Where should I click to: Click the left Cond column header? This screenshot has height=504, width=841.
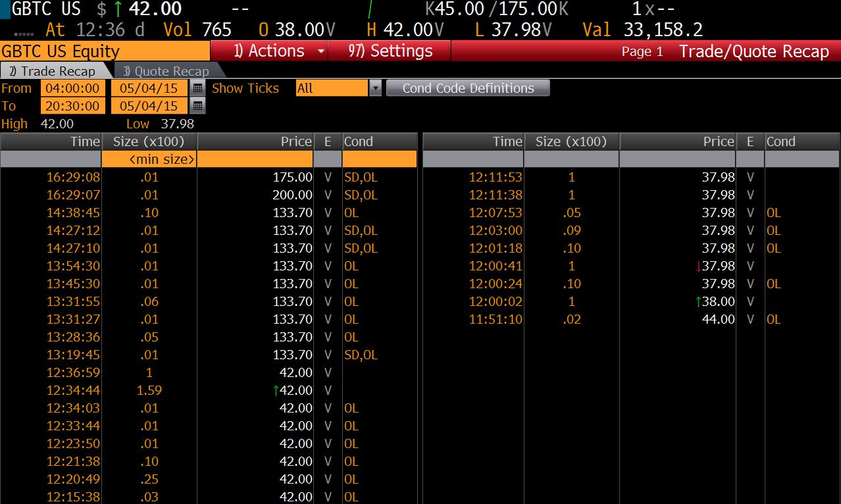(380, 141)
